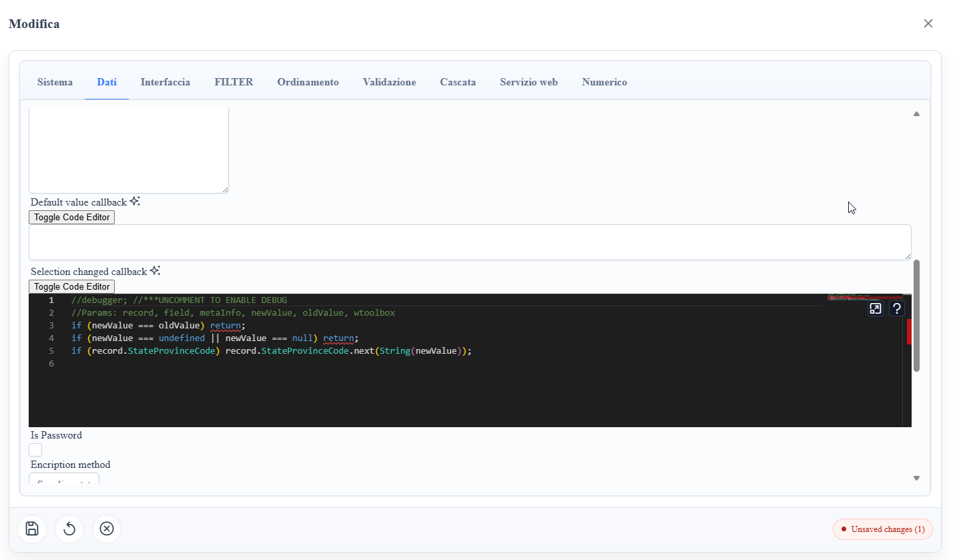Viewport: 953px width, 560px height.
Task: Click the 'Modifica' dialog title
Action: (34, 24)
